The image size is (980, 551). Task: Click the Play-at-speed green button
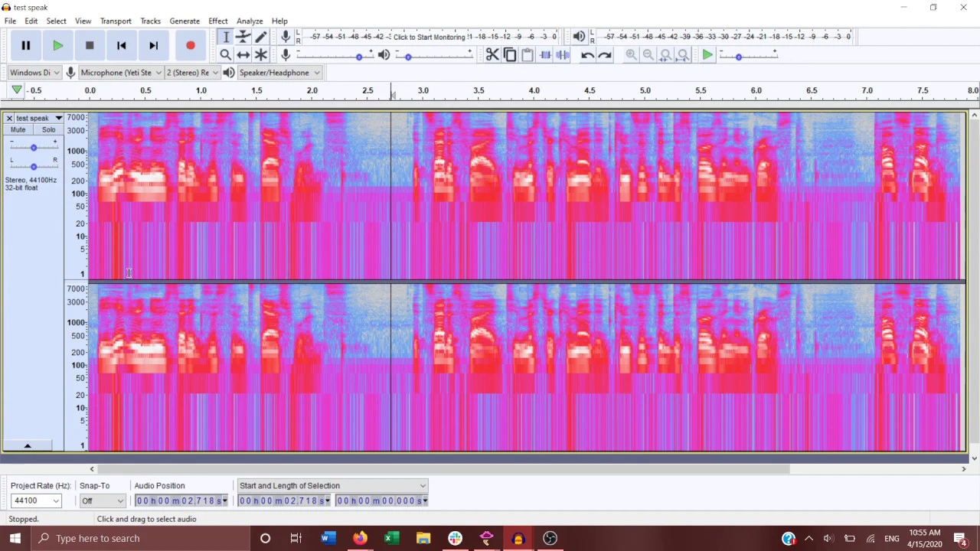click(x=707, y=55)
